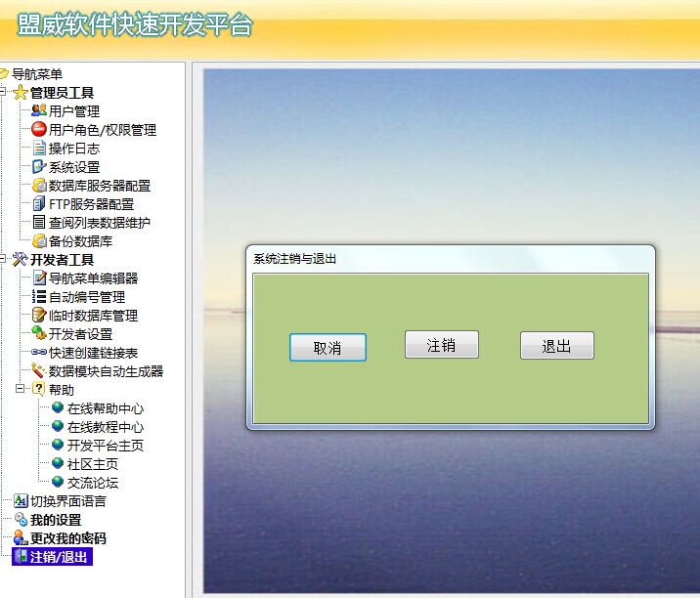Click the icon beside 备份数据库
Screen dimensions: 700x598
pos(39,241)
